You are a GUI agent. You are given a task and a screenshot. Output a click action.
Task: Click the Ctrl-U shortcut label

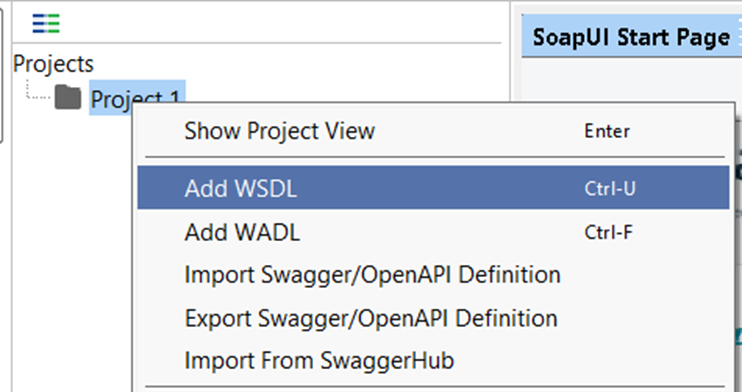click(x=610, y=188)
